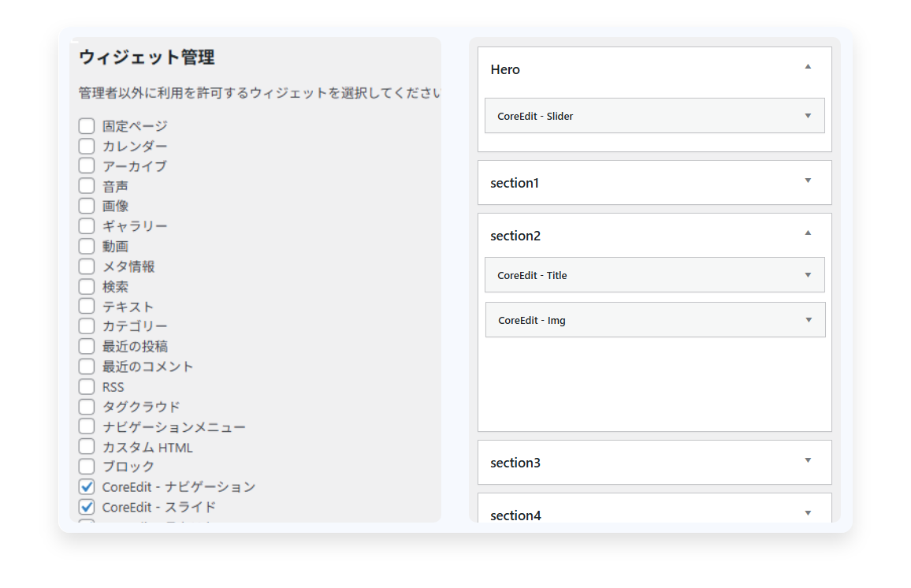Collapse the section2 panel
911x588 pixels.
807,233
